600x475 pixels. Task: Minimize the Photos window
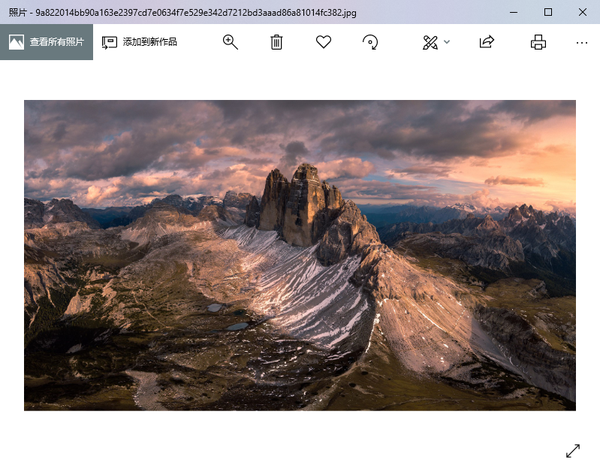coord(514,12)
